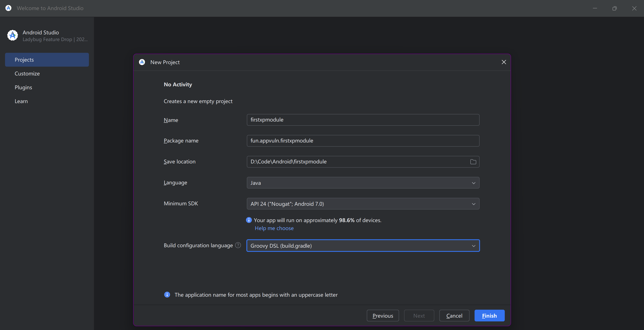Click the help question mark beside Build configuration language

click(238, 245)
